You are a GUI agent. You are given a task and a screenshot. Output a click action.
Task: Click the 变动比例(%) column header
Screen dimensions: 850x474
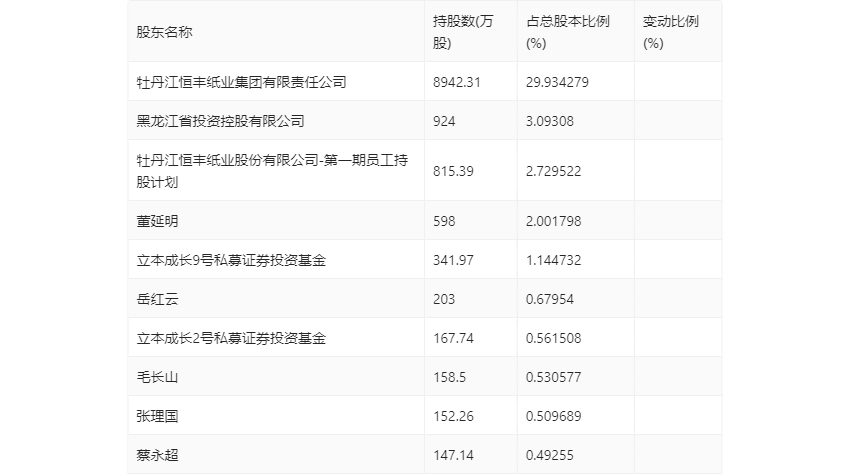671,32
